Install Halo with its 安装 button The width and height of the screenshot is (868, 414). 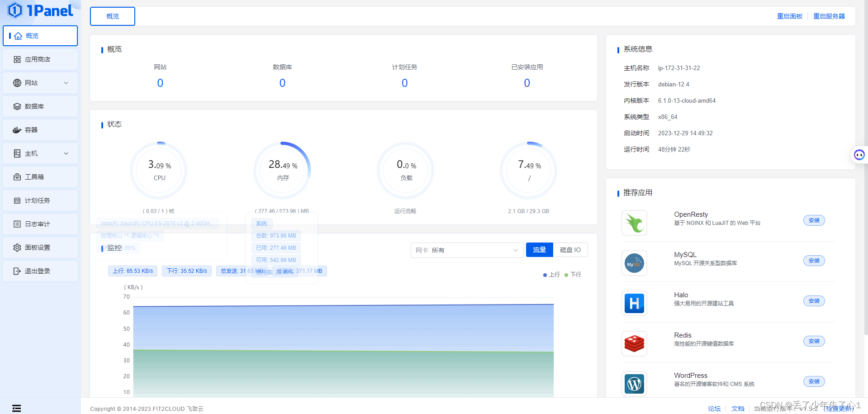click(x=814, y=301)
